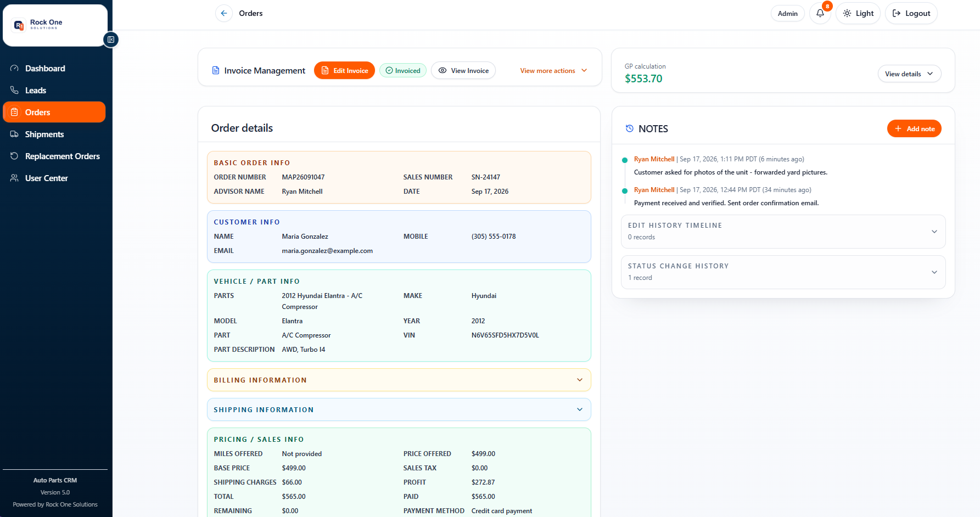This screenshot has height=517, width=980.
Task: Navigate to Replacement Orders
Action: click(54, 156)
